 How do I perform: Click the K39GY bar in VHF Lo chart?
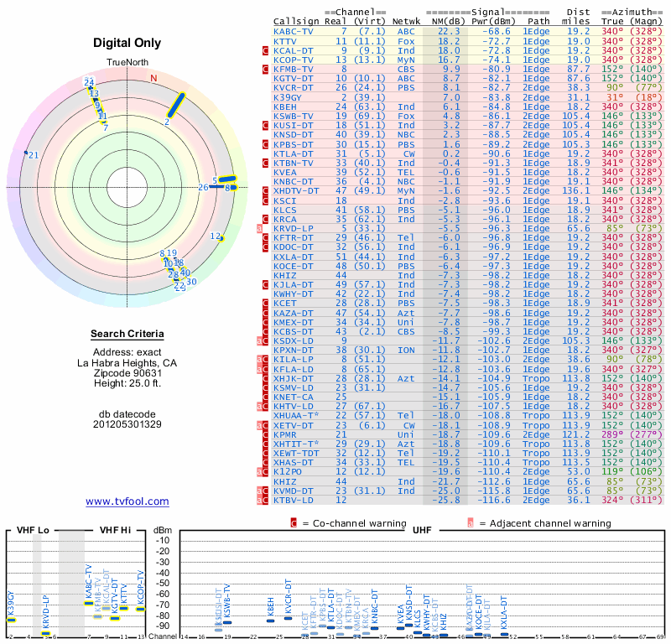[x=11, y=620]
